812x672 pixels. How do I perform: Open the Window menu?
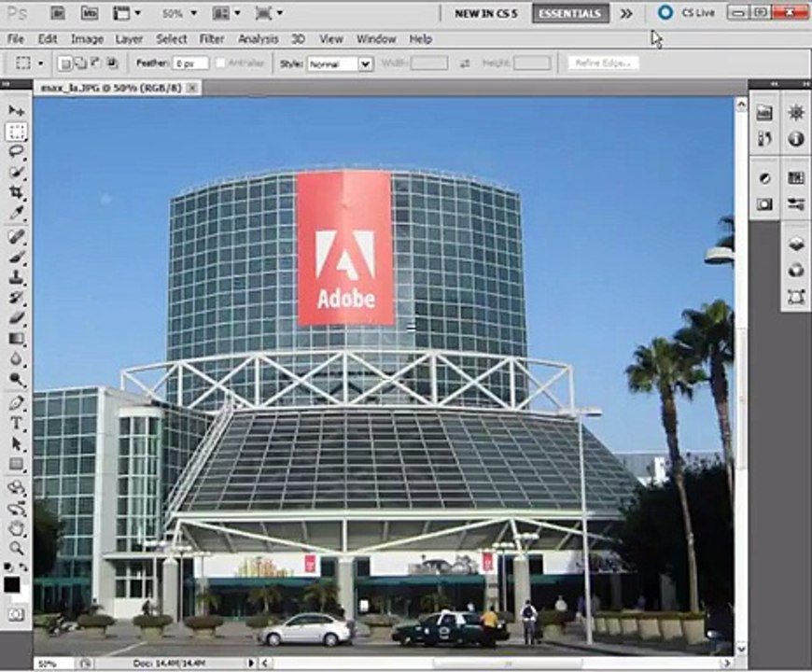pyautogui.click(x=376, y=39)
